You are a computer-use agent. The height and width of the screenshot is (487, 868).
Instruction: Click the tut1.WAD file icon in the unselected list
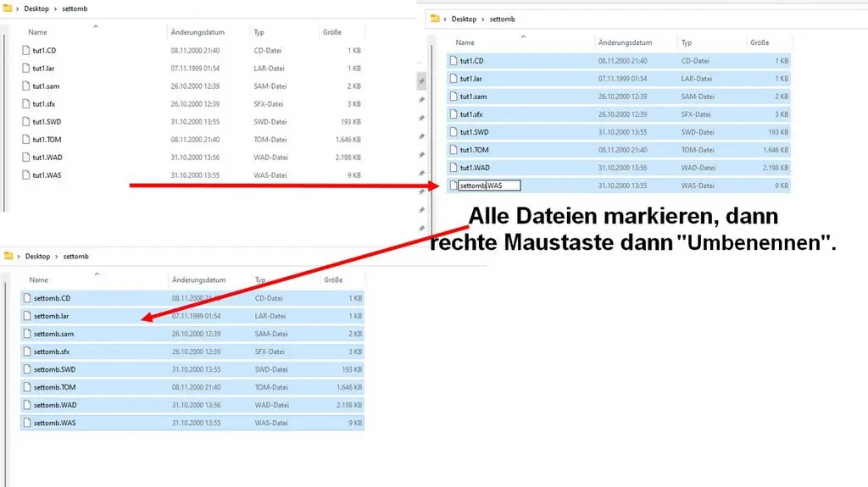point(26,158)
